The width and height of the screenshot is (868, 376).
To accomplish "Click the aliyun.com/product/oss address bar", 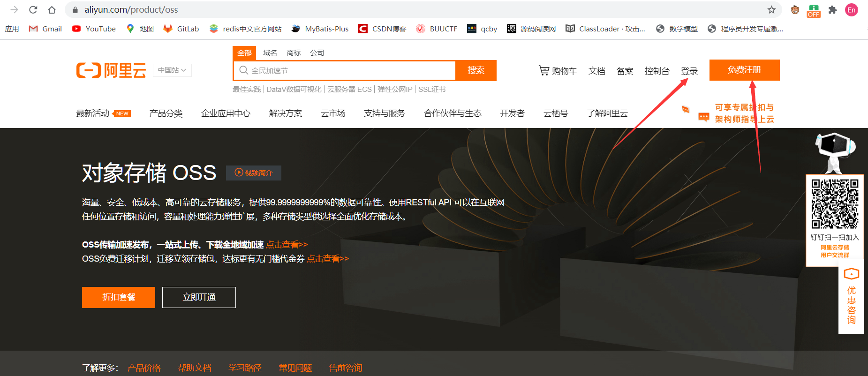I will click(422, 9).
